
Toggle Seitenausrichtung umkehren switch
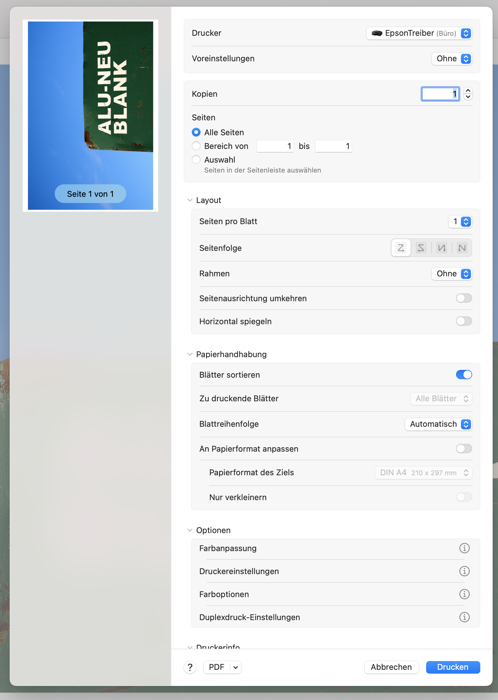(464, 298)
